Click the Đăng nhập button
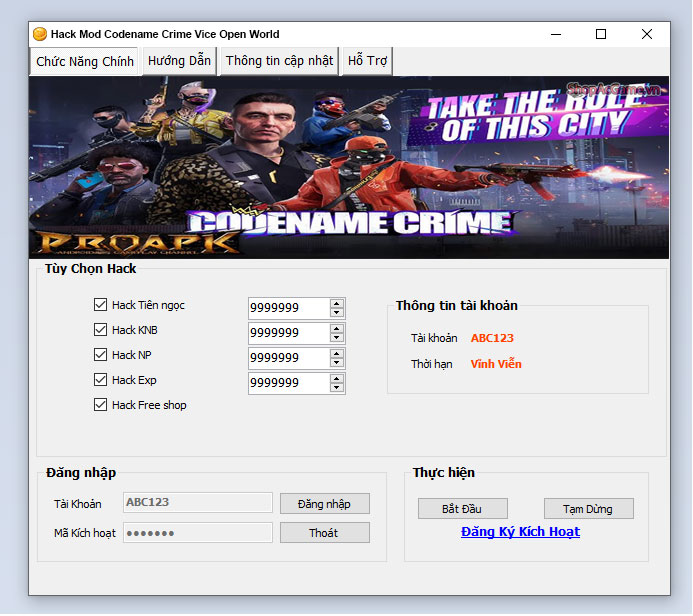Screen dimensions: 693x616 (325, 504)
